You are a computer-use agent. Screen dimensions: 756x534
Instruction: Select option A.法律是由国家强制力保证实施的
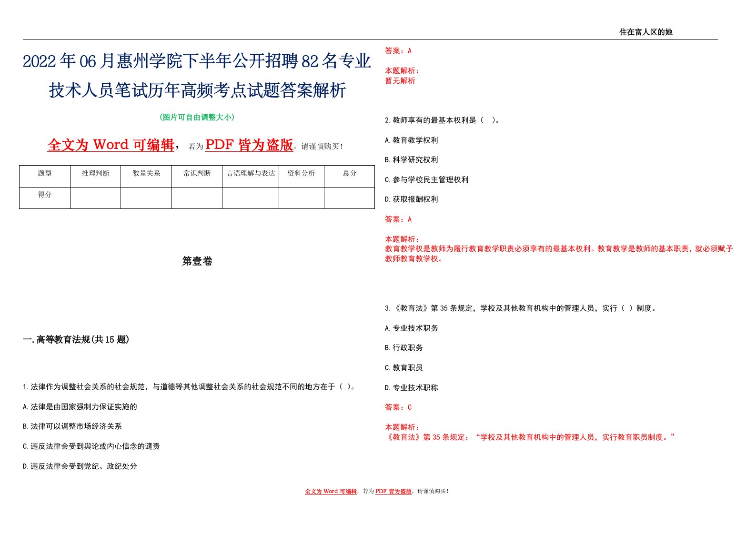(x=80, y=407)
